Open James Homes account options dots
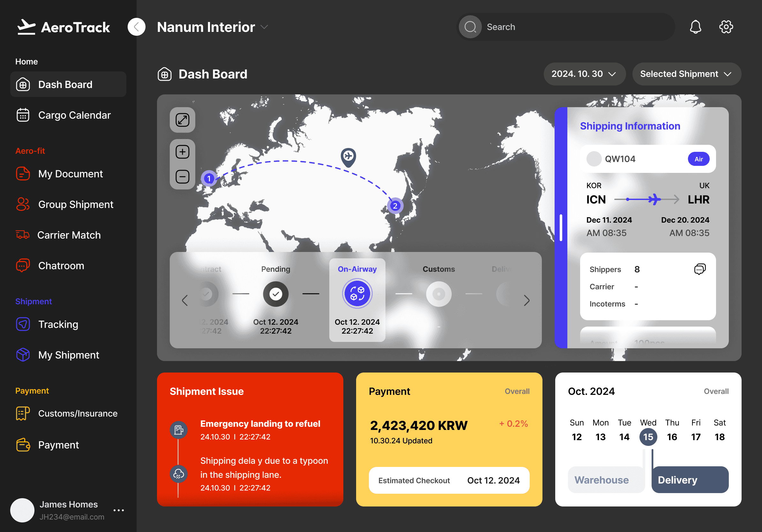762x532 pixels. tap(118, 510)
